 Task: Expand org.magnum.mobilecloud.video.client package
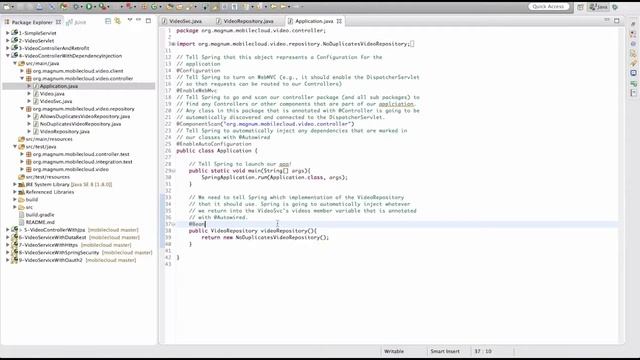(x=22, y=71)
